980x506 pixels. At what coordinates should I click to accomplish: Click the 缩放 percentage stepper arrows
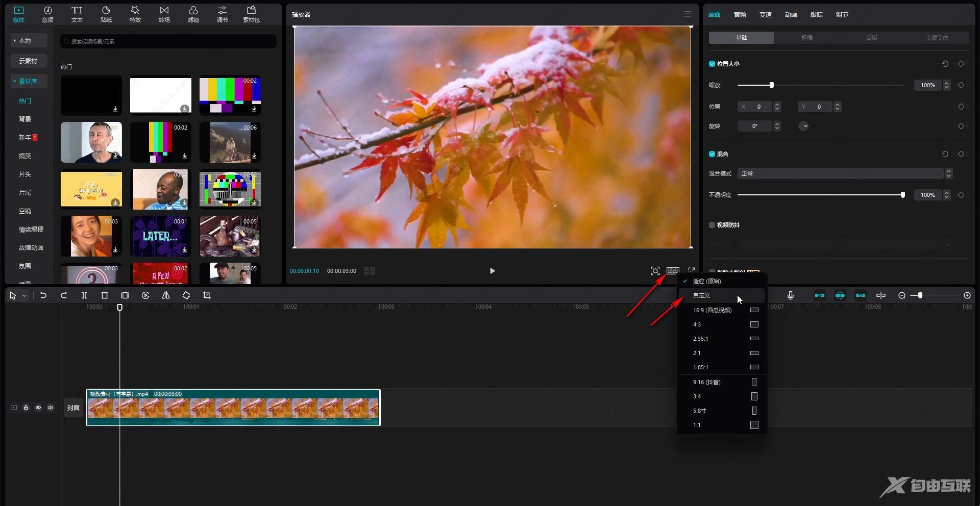pyautogui.click(x=947, y=85)
